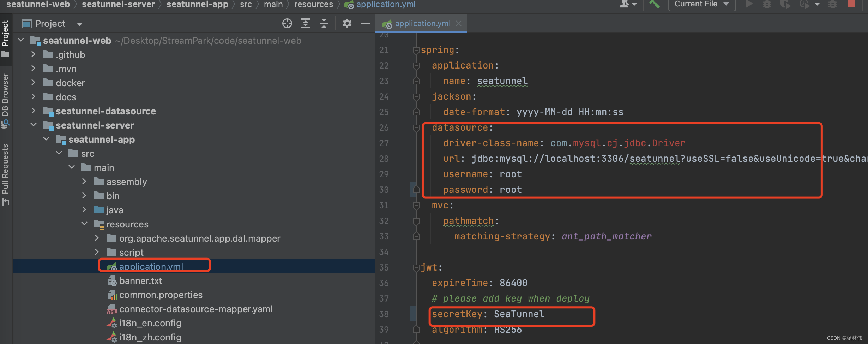Select the seatunnel-datasource module row
Image resolution: width=868 pixels, height=344 pixels.
[193, 111]
